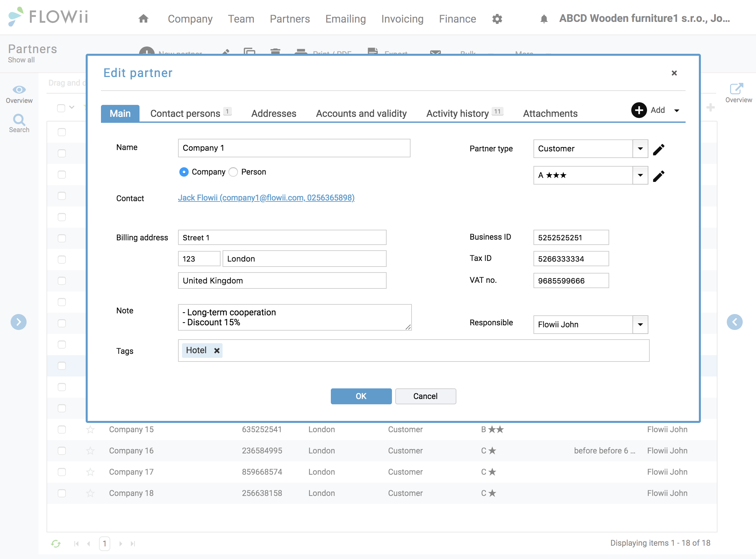Select the Company radio button
The width and height of the screenshot is (756, 559).
[184, 172]
